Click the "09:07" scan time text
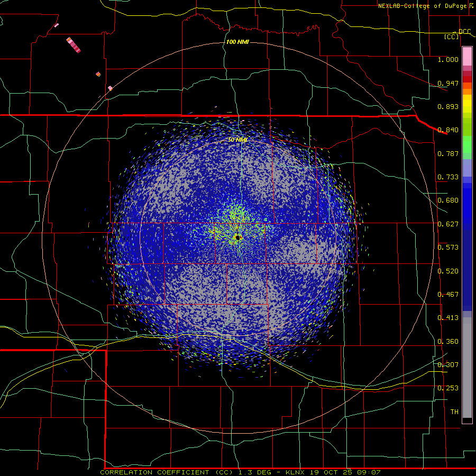This screenshot has width=476, height=476. (368, 472)
